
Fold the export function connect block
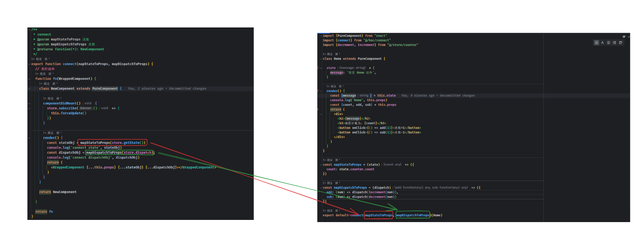[29, 64]
